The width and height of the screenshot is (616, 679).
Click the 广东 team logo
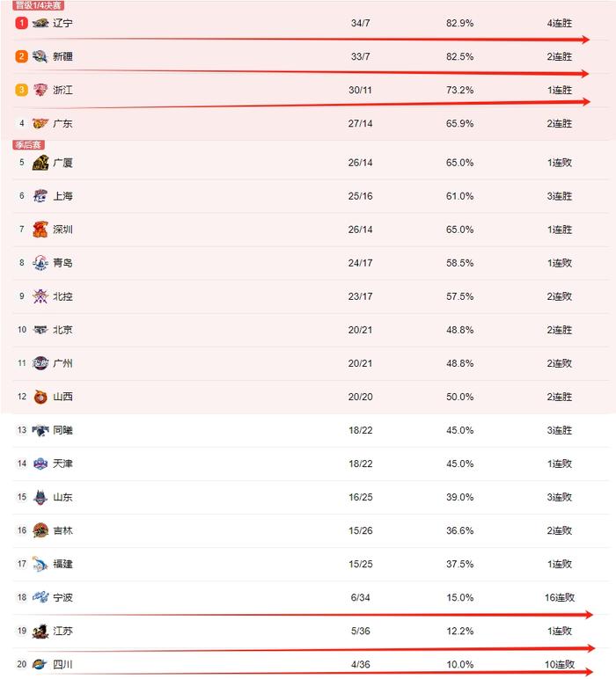click(x=40, y=123)
